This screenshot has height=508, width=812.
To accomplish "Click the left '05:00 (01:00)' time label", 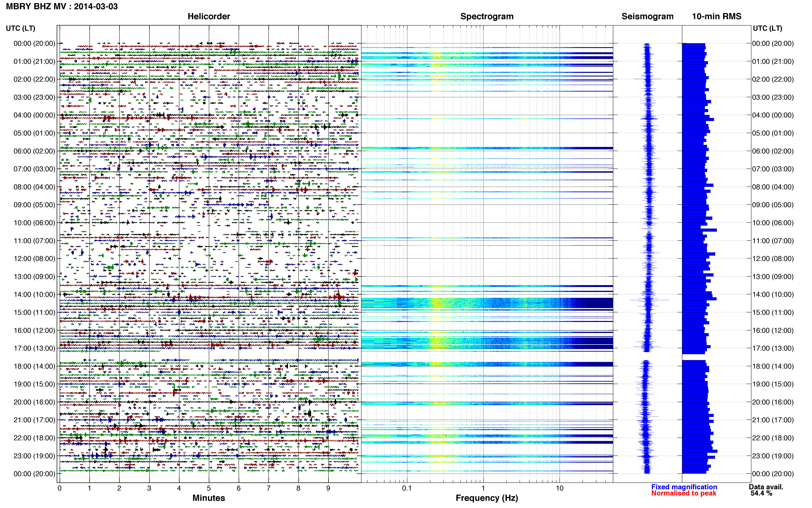I will (x=34, y=133).
